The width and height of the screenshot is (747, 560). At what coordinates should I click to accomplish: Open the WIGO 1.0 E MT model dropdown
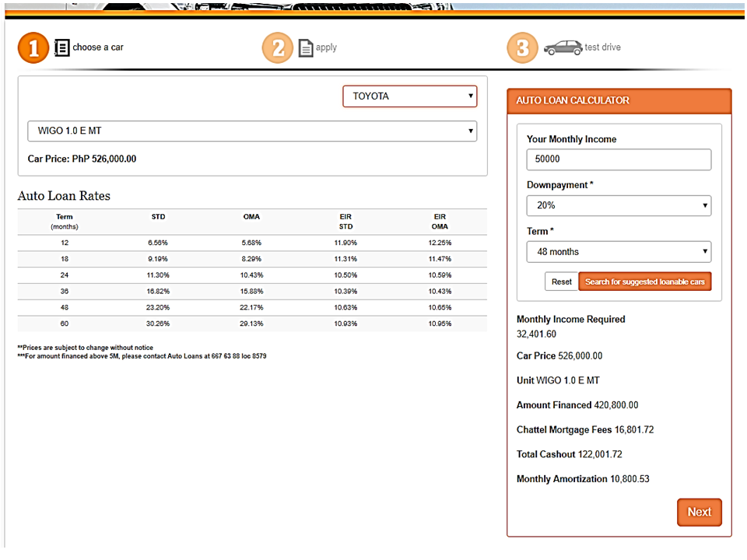tap(252, 131)
